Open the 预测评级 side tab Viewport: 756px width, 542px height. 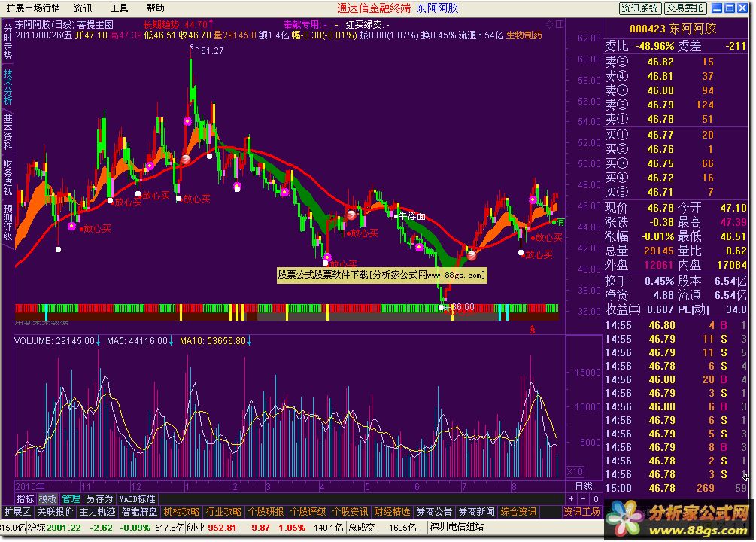pyautogui.click(x=8, y=222)
